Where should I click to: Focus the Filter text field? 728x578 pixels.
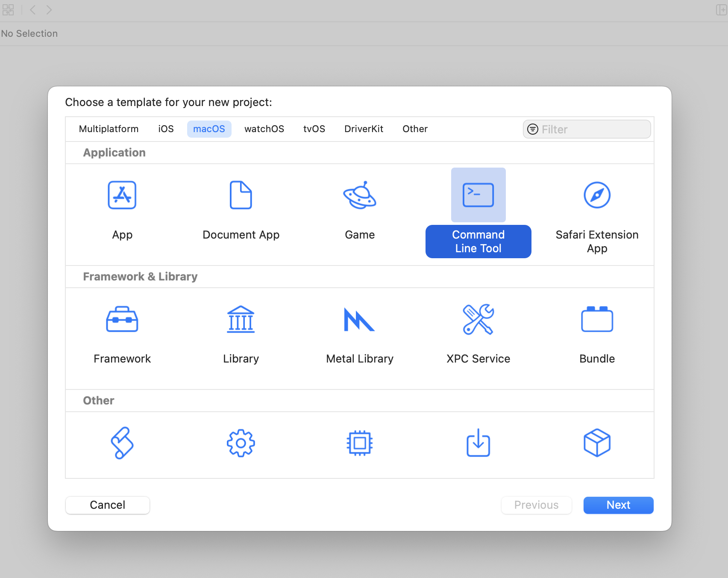(x=587, y=129)
